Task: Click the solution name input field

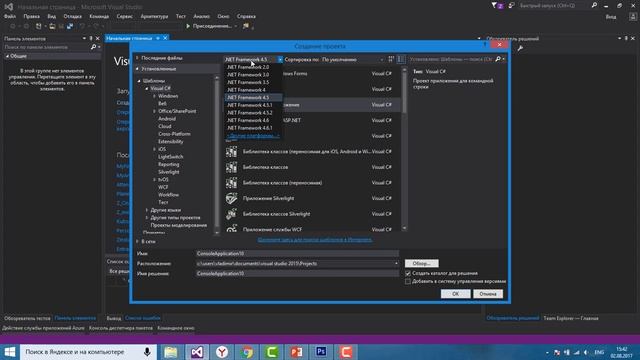Action: (297, 273)
